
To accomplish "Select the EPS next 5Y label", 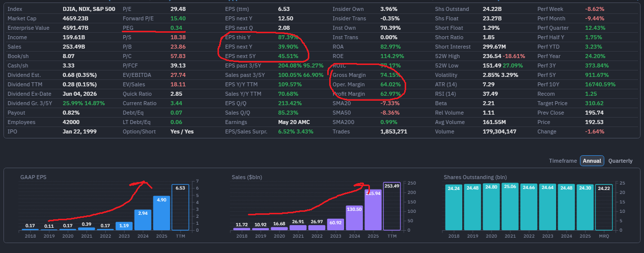I will tap(241, 56).
